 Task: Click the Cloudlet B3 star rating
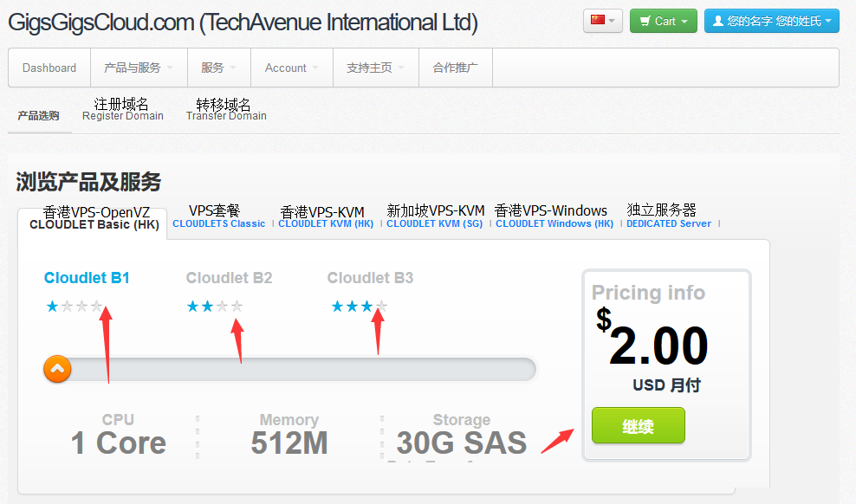(x=360, y=306)
